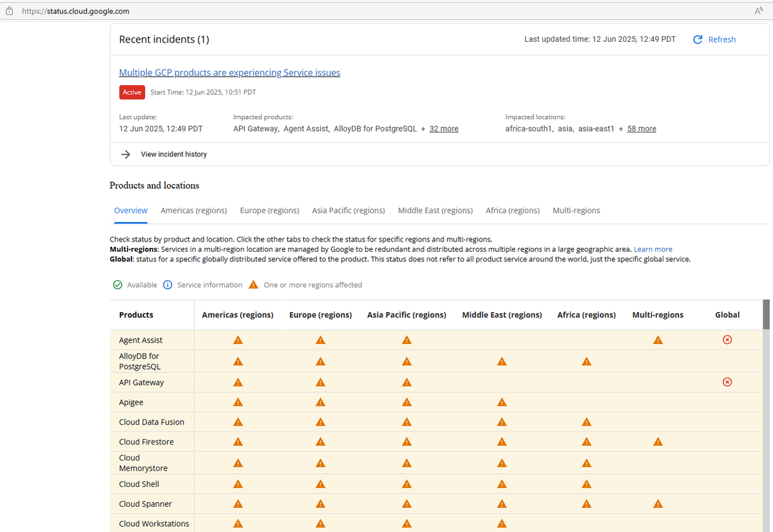Image resolution: width=773 pixels, height=532 pixels.
Task: Click Agent Assist Global outage icon
Action: tap(727, 340)
